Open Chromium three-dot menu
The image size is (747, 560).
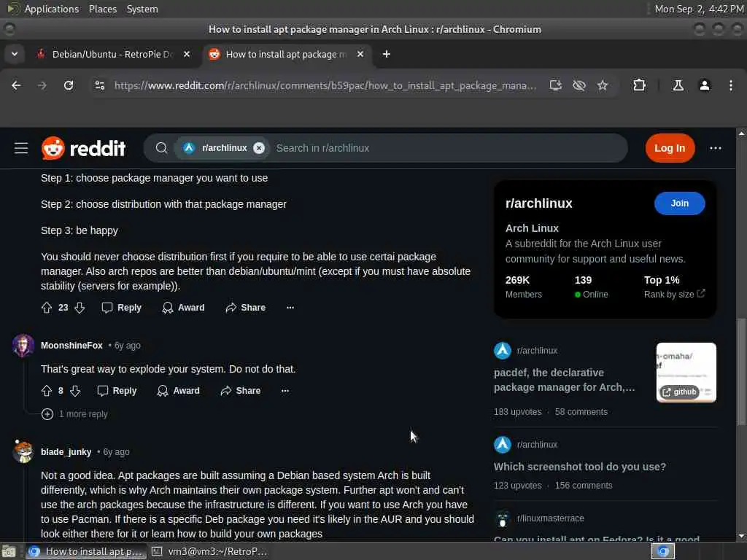(x=731, y=85)
